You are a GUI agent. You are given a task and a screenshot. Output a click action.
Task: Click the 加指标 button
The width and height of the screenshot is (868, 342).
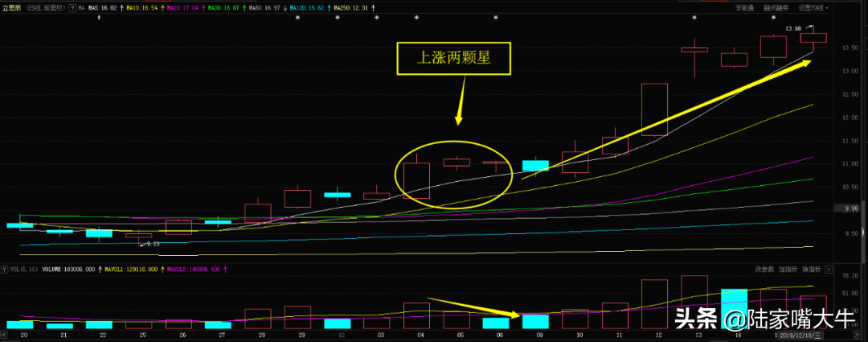coord(788,269)
